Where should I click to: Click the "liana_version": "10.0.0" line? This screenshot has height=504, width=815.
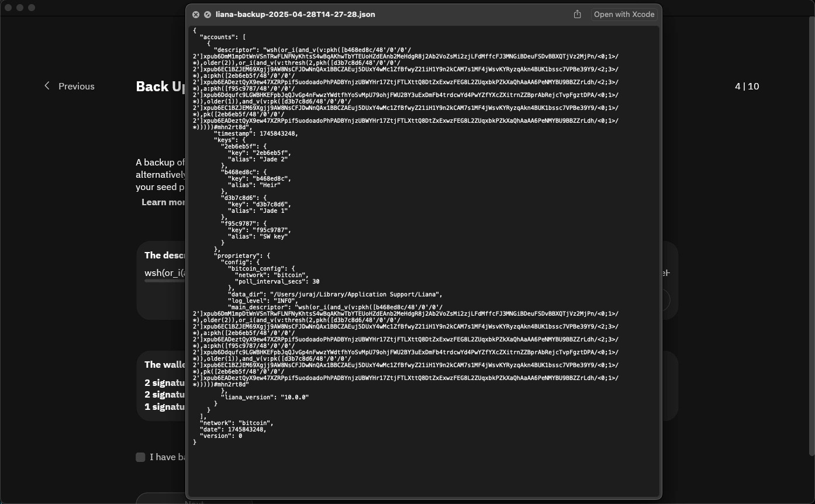click(264, 397)
